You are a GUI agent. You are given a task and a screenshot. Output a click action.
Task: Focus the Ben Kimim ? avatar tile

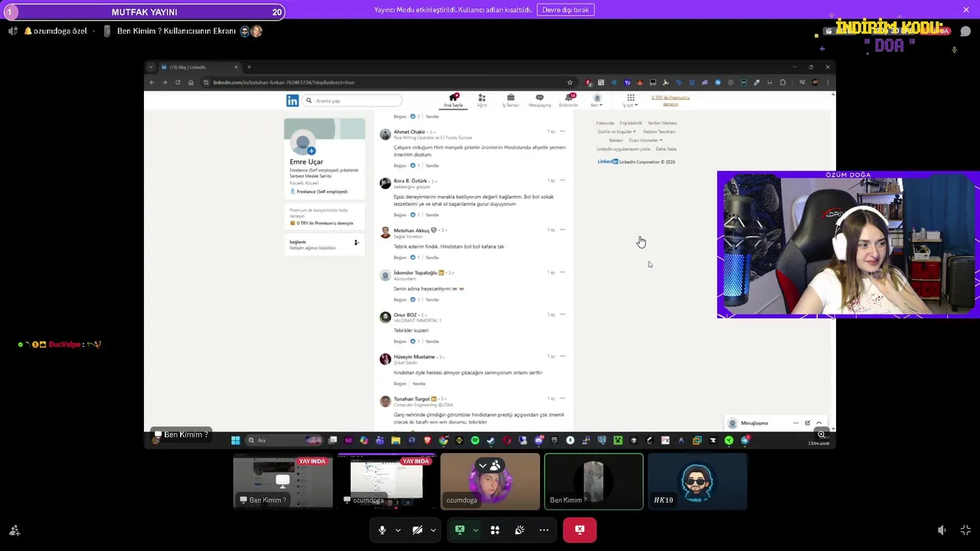(x=593, y=481)
